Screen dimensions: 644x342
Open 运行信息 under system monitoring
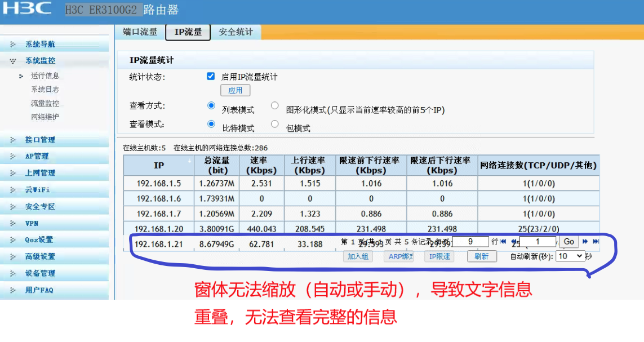click(45, 75)
